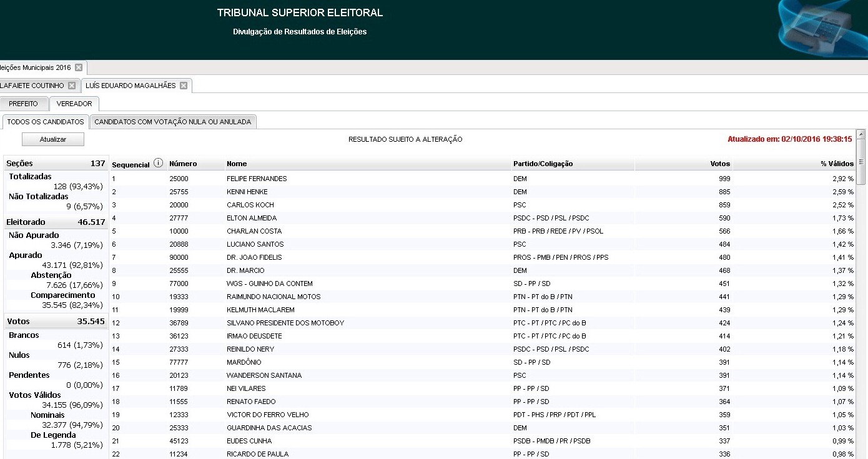The width and height of the screenshot is (868, 459).
Task: Open the LAFAIETE COUTINHO municipality tab
Action: pyautogui.click(x=32, y=86)
